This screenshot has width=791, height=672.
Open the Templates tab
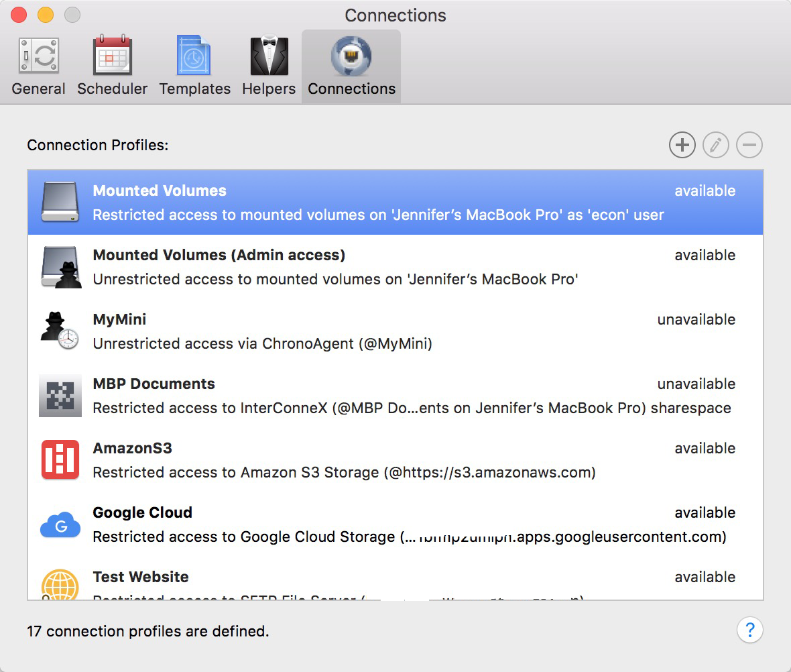tap(194, 66)
